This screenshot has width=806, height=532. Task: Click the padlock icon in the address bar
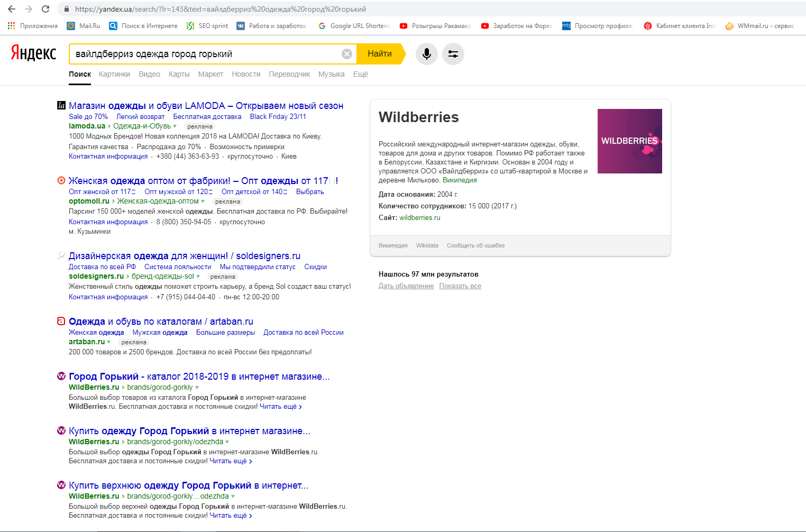pyautogui.click(x=67, y=9)
